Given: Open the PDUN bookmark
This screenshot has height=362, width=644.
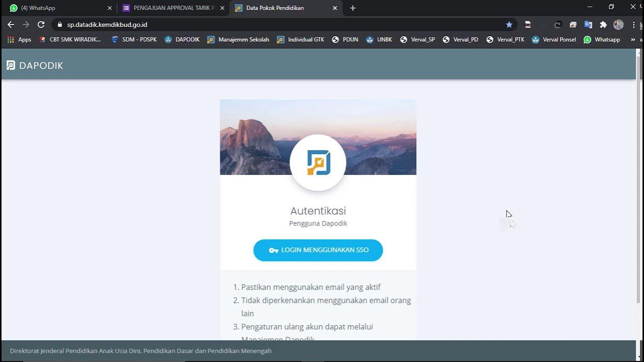Looking at the screenshot, I should tap(345, 39).
